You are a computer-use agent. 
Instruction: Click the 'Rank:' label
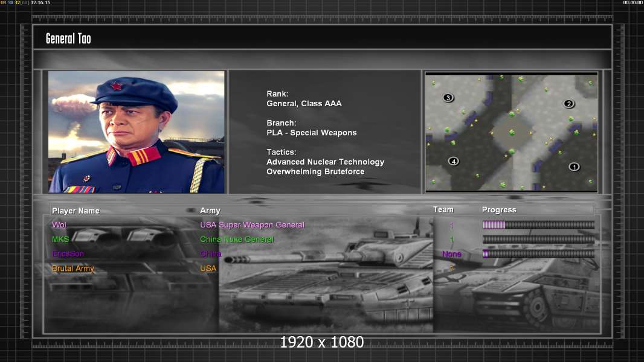[277, 94]
